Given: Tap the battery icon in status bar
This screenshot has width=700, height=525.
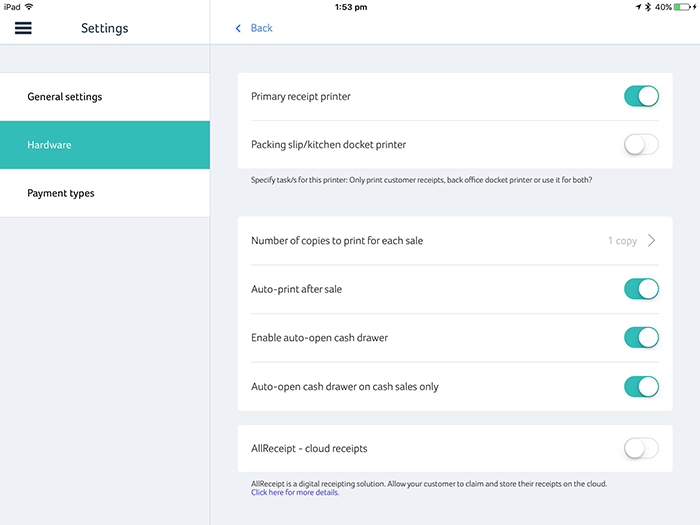Looking at the screenshot, I should click(684, 7).
